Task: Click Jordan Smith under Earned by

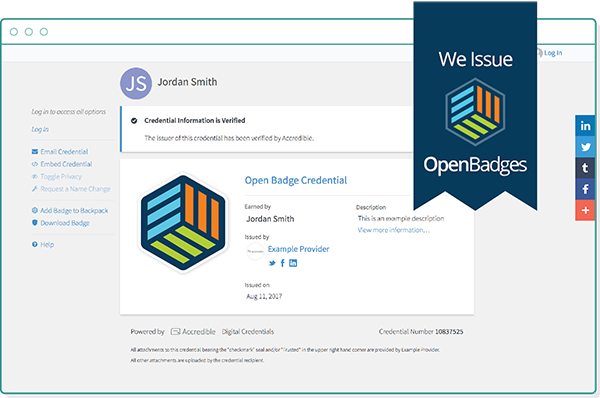Action: [x=270, y=219]
